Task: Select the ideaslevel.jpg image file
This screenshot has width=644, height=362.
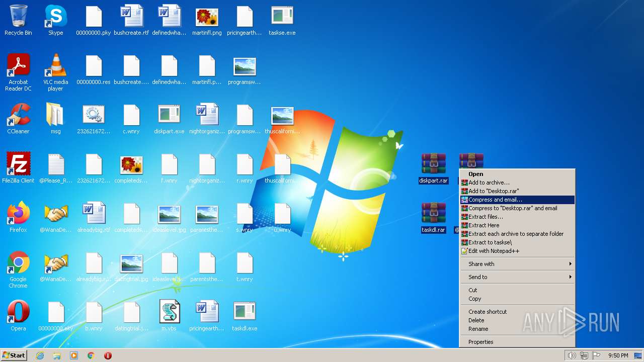Action: [x=169, y=217]
